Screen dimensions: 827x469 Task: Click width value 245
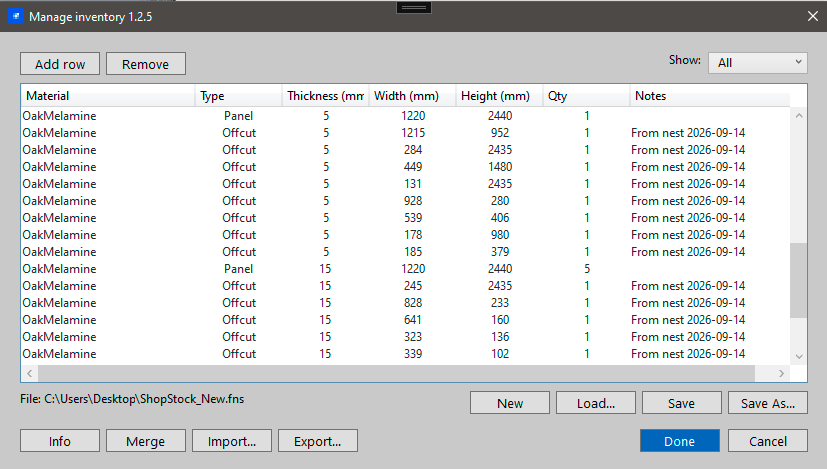(x=413, y=285)
